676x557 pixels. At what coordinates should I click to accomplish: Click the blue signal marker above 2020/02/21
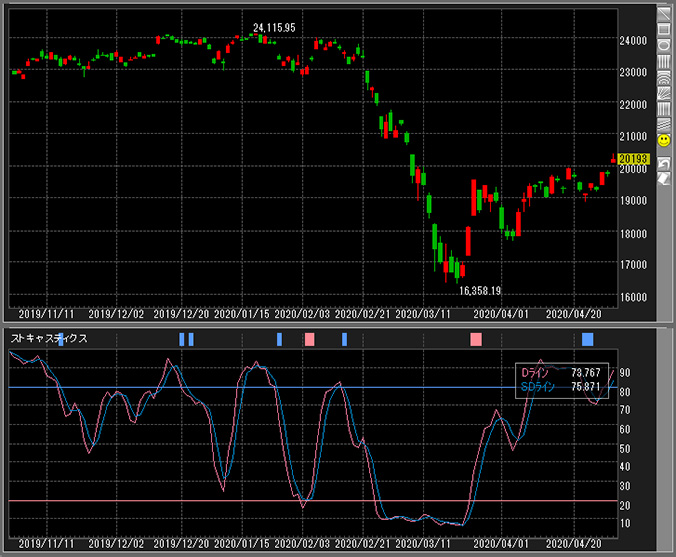tap(344, 339)
